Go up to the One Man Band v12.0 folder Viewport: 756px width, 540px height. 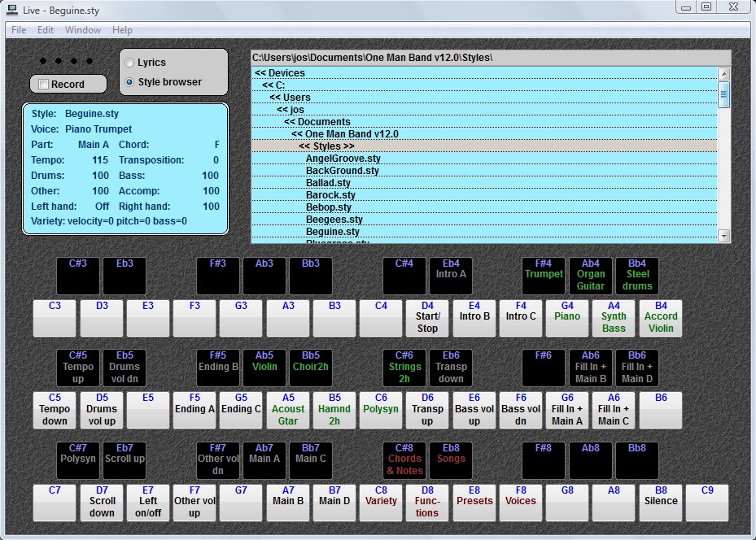pyautogui.click(x=344, y=134)
